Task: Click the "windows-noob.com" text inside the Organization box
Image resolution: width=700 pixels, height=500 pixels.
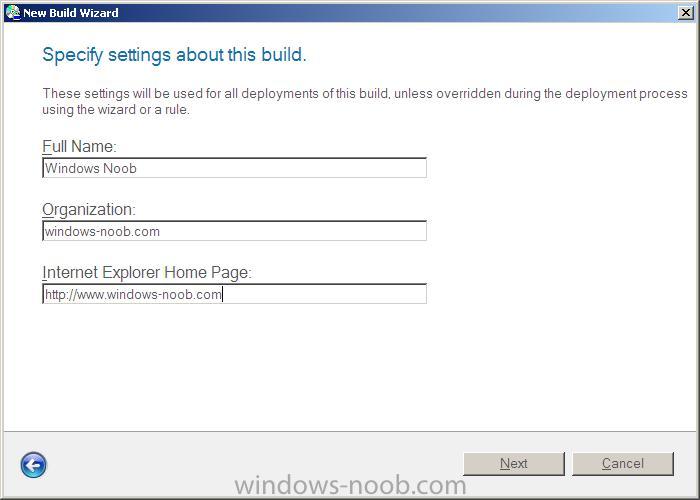Action: point(102,232)
